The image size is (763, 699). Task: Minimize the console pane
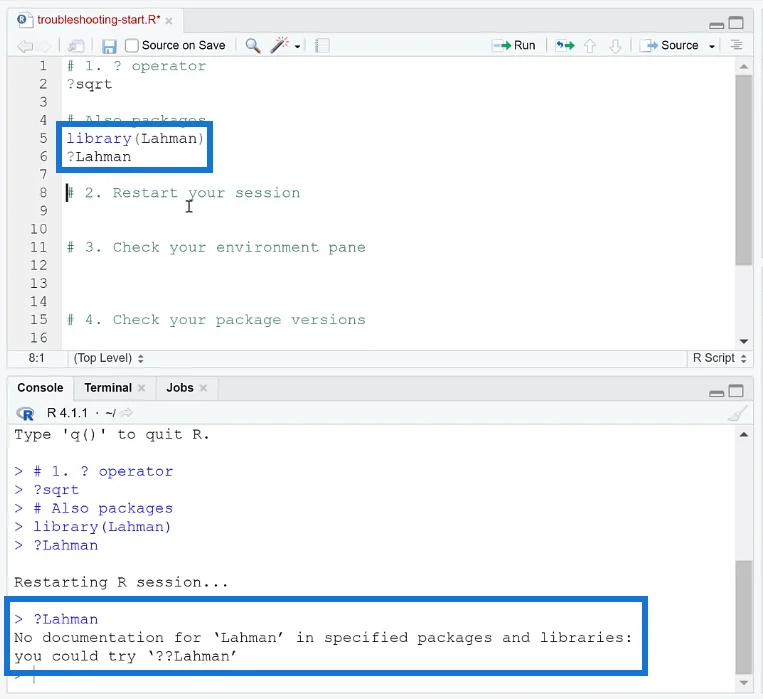[x=717, y=393]
